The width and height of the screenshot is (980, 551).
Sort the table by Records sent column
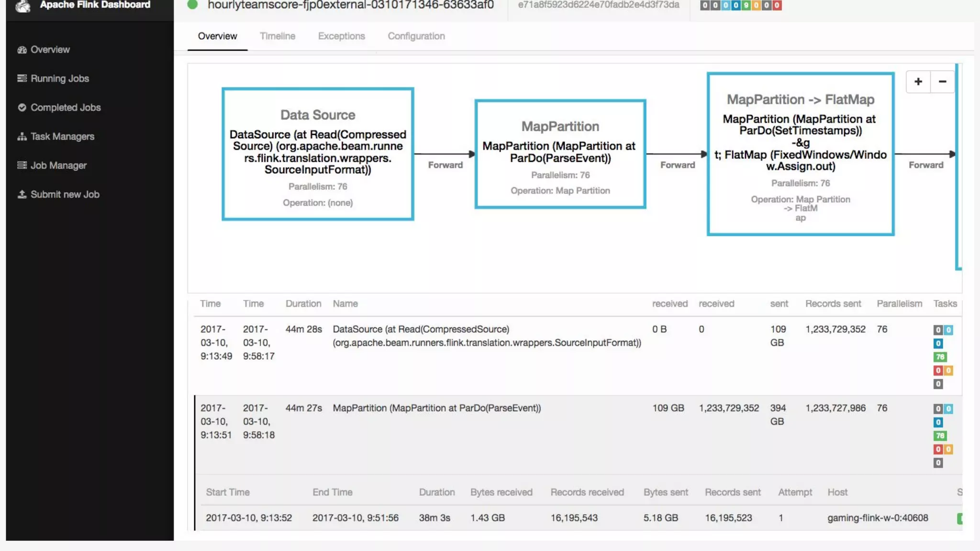pos(833,304)
